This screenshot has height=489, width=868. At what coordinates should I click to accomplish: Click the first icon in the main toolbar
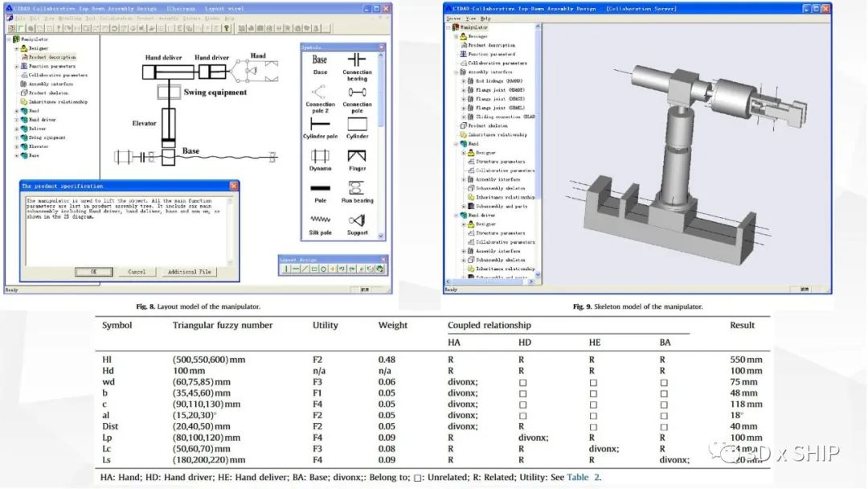tap(11, 28)
